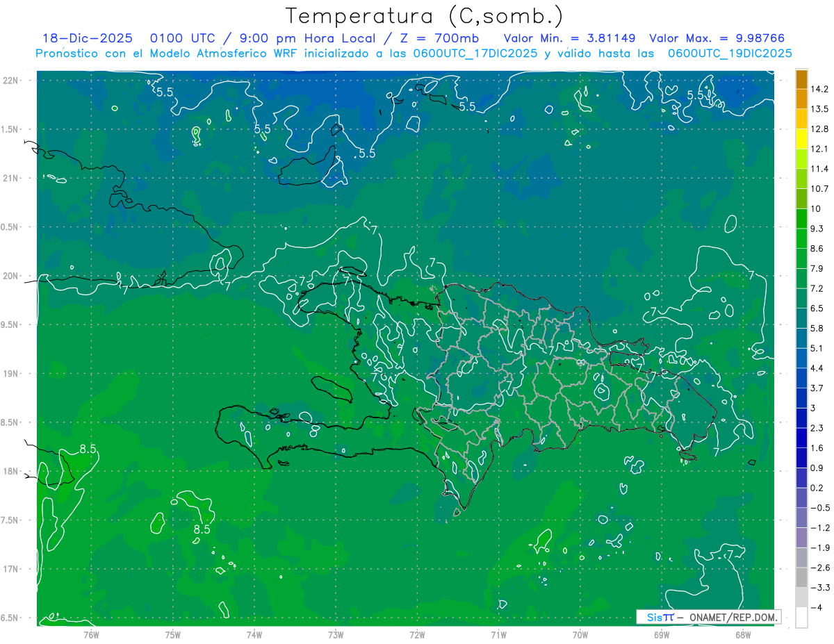Click the '20N' latitude axis label
The image size is (834, 644).
(12, 276)
